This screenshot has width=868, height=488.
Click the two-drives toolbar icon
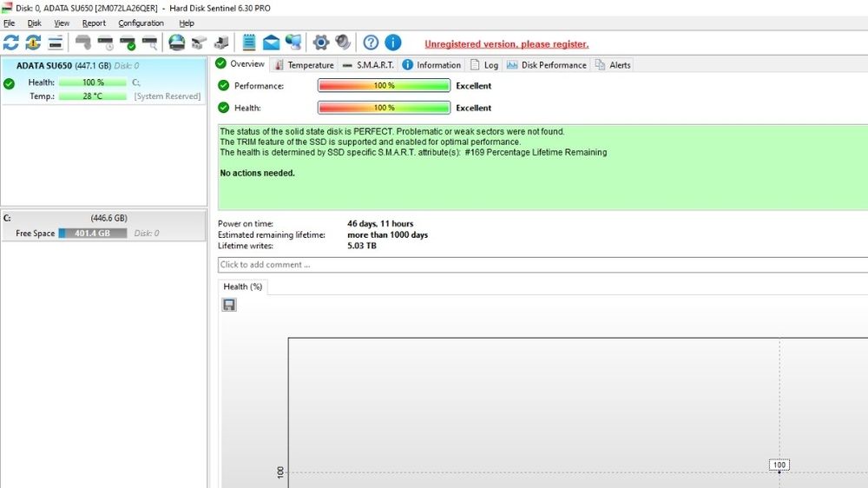point(200,42)
